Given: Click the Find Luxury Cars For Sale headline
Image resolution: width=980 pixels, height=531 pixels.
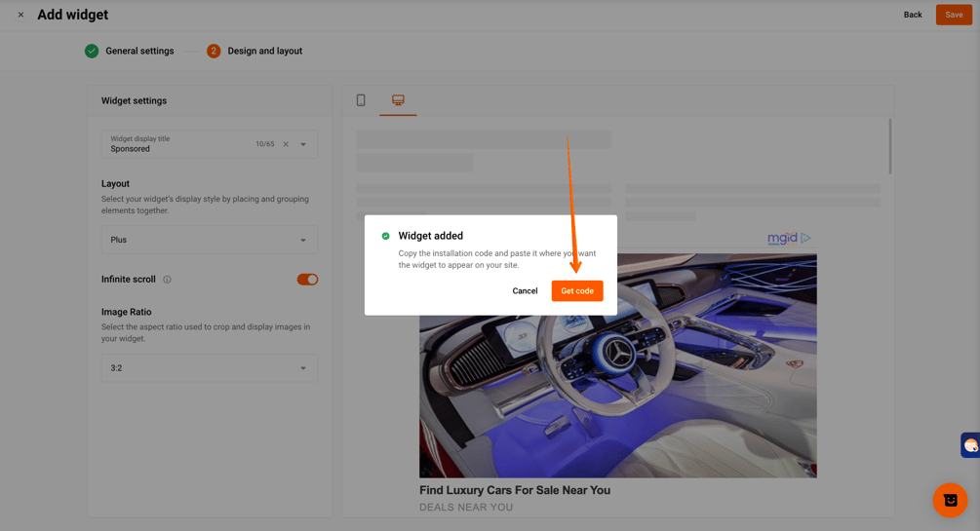Looking at the screenshot, I should [514, 490].
